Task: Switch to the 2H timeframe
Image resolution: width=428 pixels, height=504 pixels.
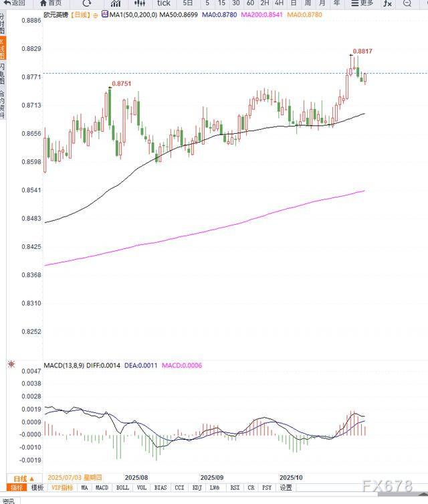Action: pyautogui.click(x=265, y=3)
